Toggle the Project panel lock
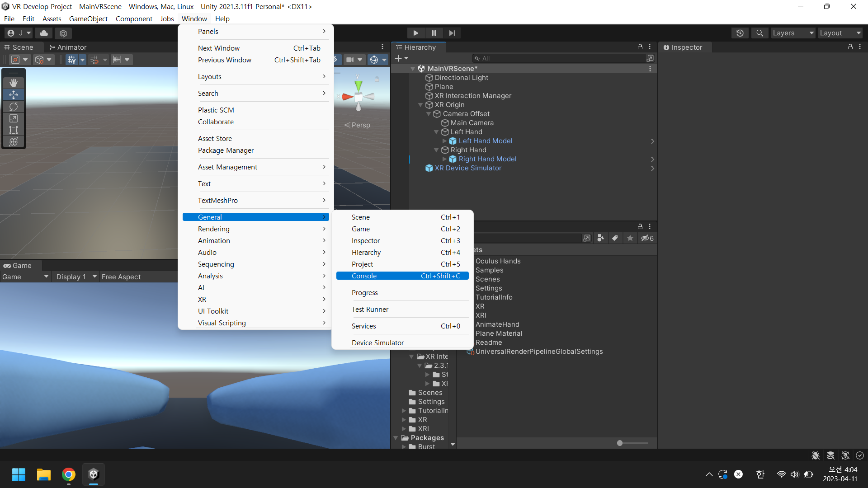The height and width of the screenshot is (488, 868). 640,226
